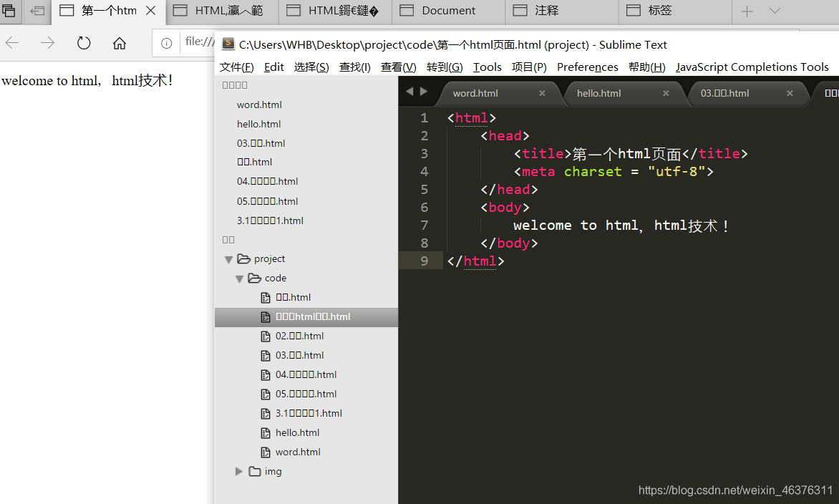
Task: Open the Edit menu
Action: [274, 67]
